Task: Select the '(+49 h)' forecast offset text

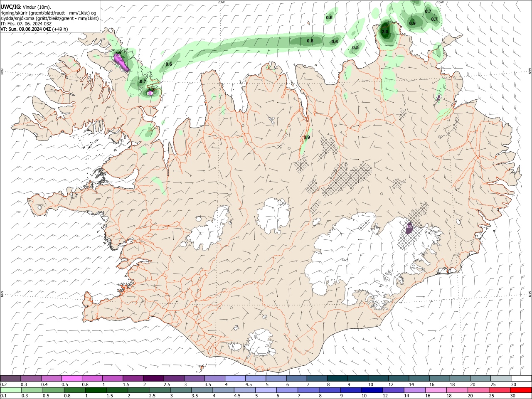Action: pos(60,29)
